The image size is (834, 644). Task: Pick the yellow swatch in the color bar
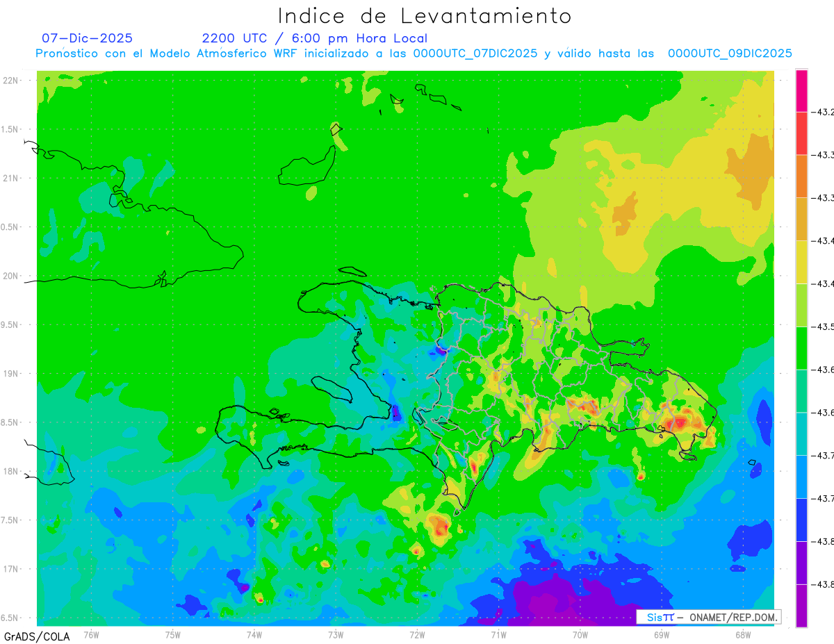[801, 263]
